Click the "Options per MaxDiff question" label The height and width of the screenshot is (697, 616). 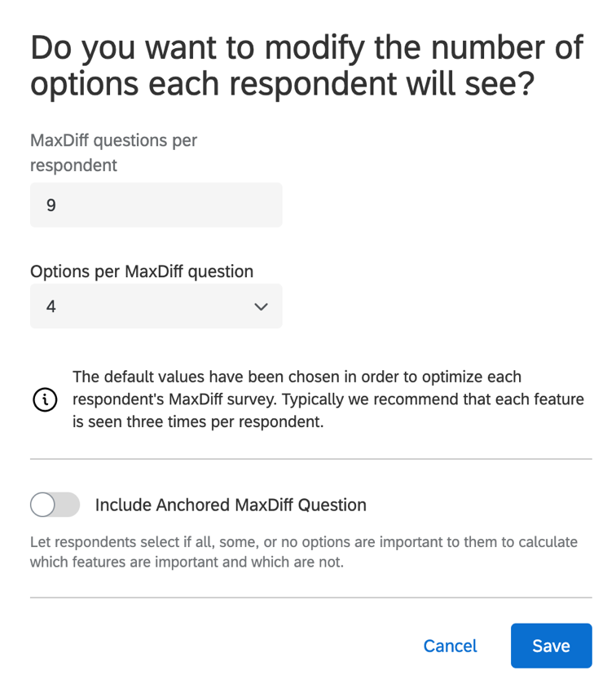pos(142,271)
